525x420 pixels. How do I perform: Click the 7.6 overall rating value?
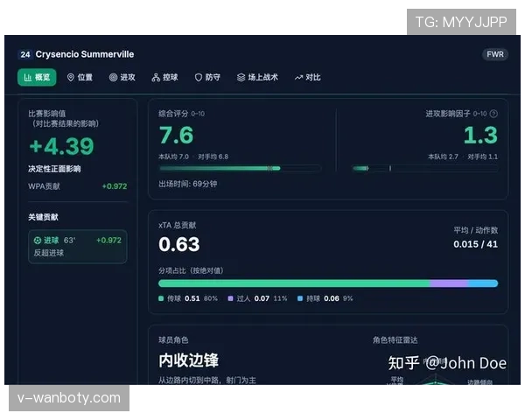pyautogui.click(x=176, y=136)
